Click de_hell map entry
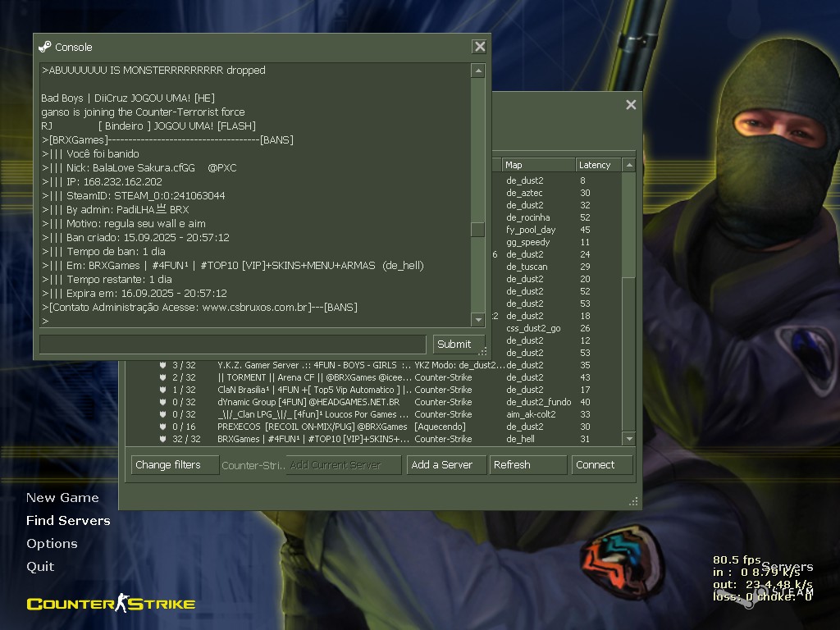The height and width of the screenshot is (630, 840). click(520, 439)
